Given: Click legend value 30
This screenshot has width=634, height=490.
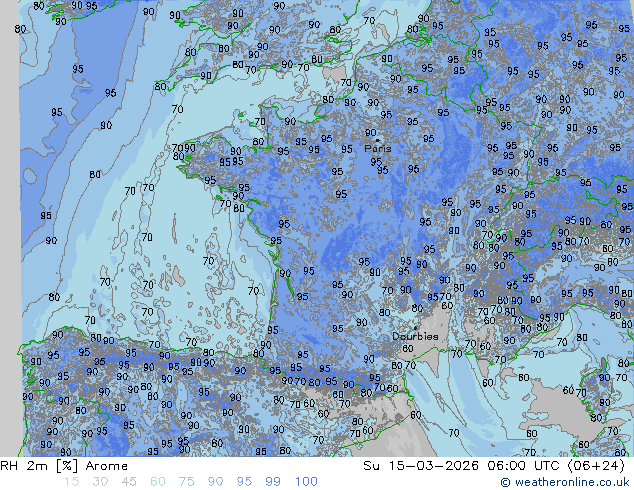Looking at the screenshot, I should pyautogui.click(x=100, y=482).
